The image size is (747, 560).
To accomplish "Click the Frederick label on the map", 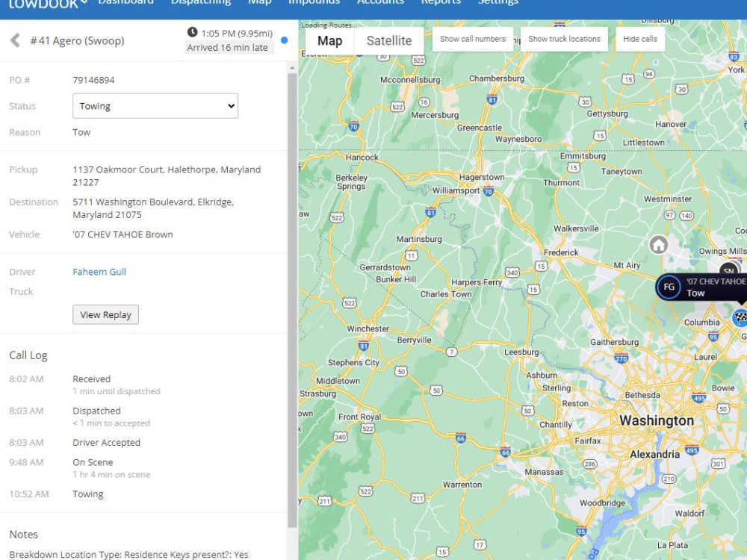I will (x=561, y=252).
